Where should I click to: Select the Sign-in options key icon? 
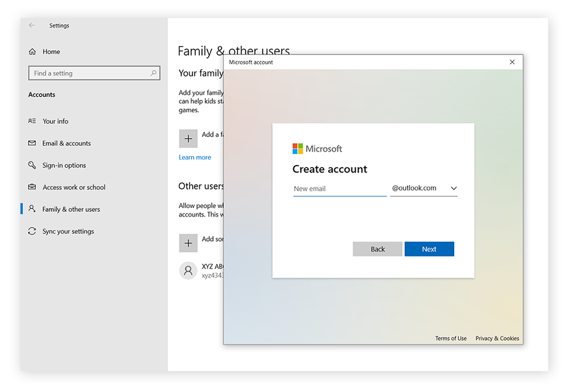tap(32, 165)
